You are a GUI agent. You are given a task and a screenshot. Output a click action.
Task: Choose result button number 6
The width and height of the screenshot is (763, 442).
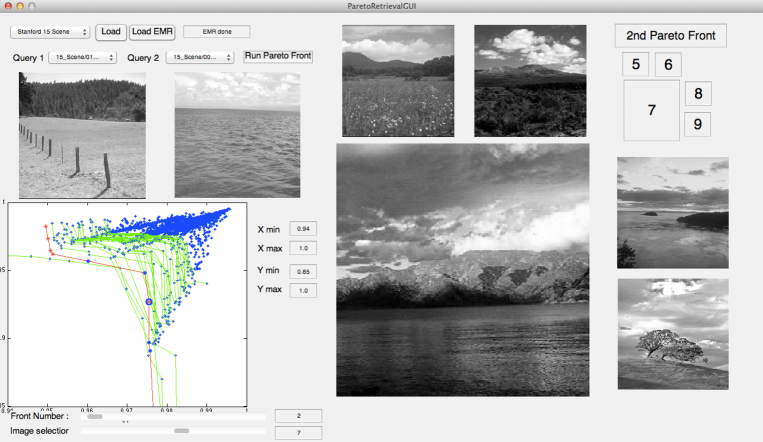[668, 65]
